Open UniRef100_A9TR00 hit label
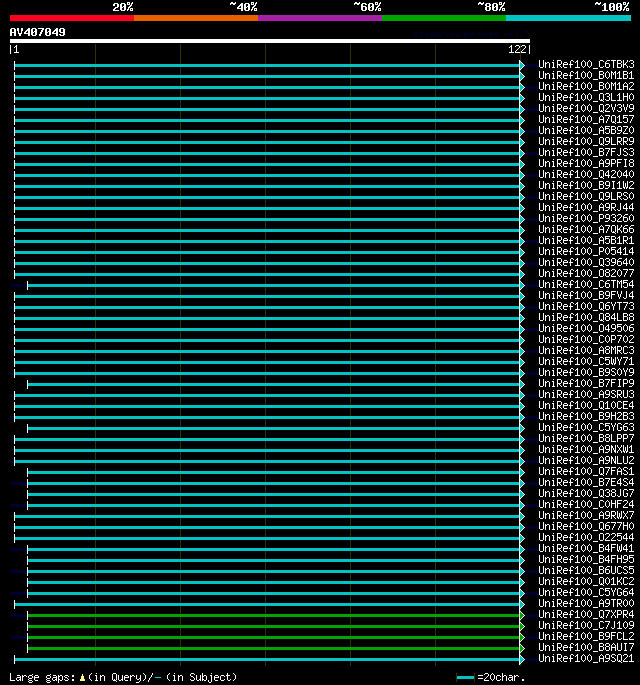The height and width of the screenshot is (685, 640). click(x=586, y=604)
